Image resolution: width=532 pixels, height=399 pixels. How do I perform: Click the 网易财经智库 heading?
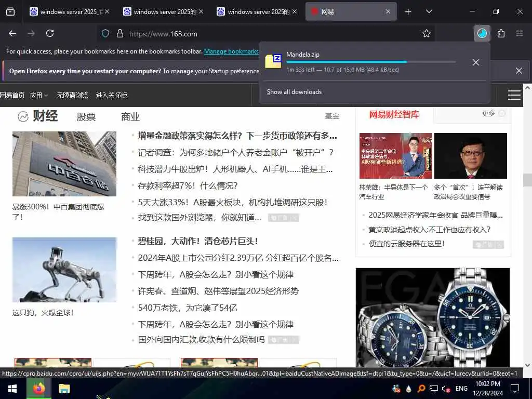point(394,115)
